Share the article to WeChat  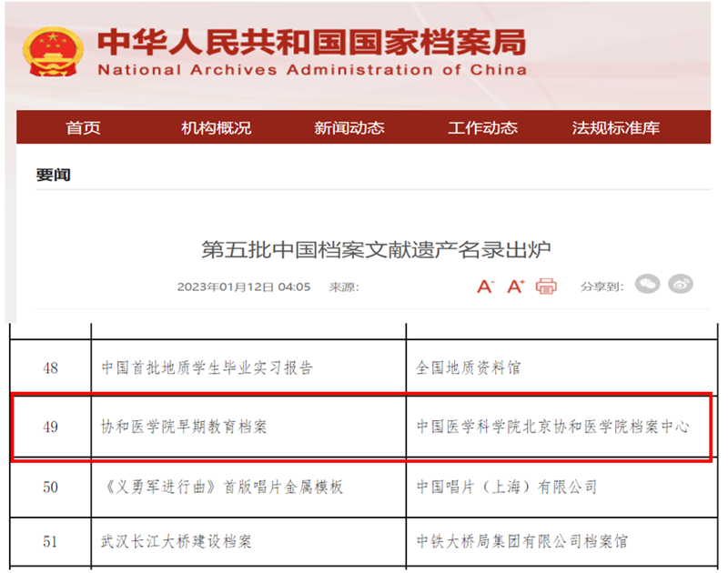point(648,285)
